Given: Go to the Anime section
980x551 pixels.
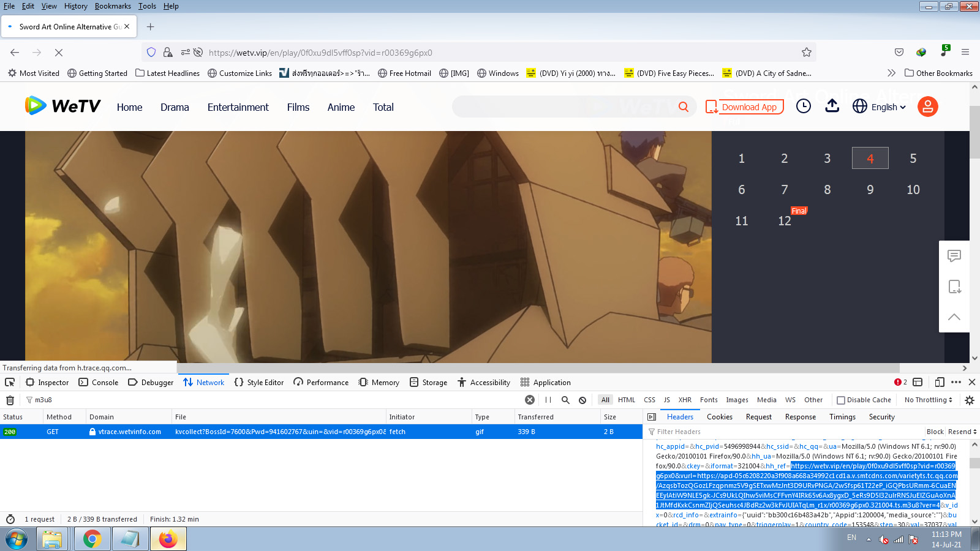Looking at the screenshot, I should click(341, 107).
